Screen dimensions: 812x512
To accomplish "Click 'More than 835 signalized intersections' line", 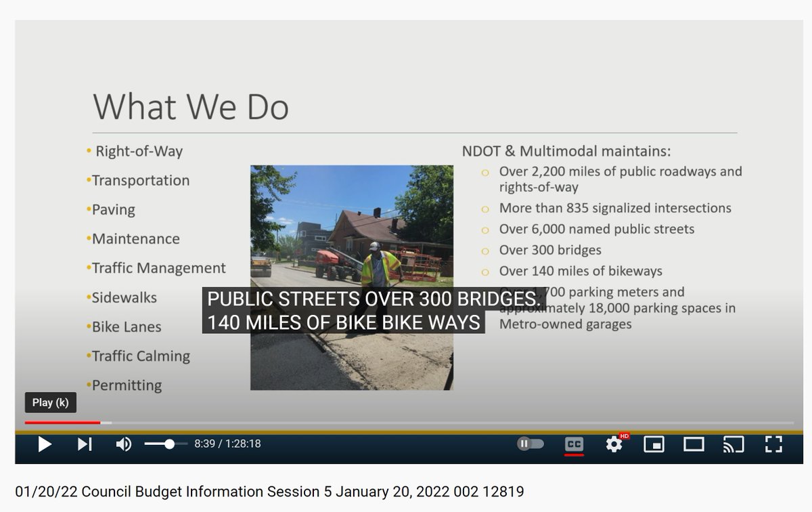I will (x=615, y=208).
